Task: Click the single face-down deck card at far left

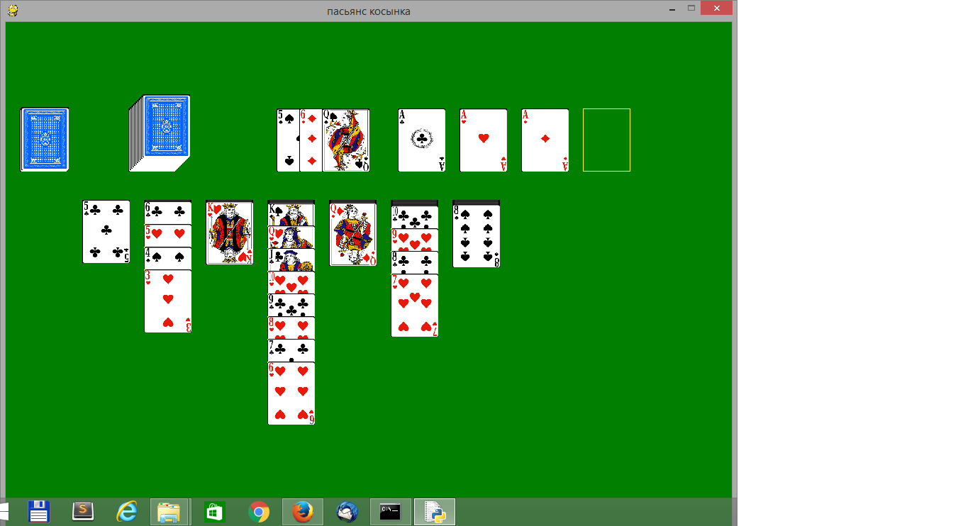Action: click(45, 140)
